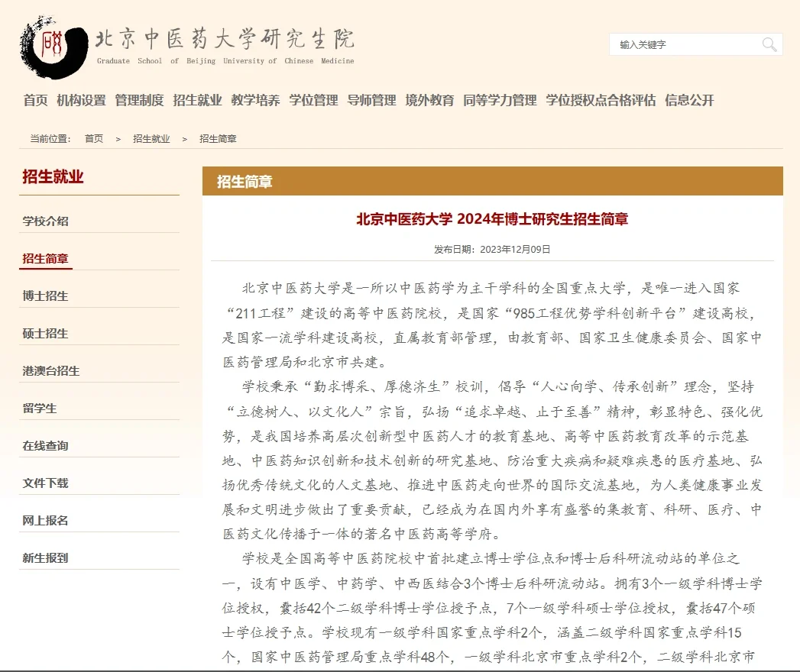Open the 境外教育 navigation menu
Viewport: 800px width, 672px height.
[x=429, y=101]
